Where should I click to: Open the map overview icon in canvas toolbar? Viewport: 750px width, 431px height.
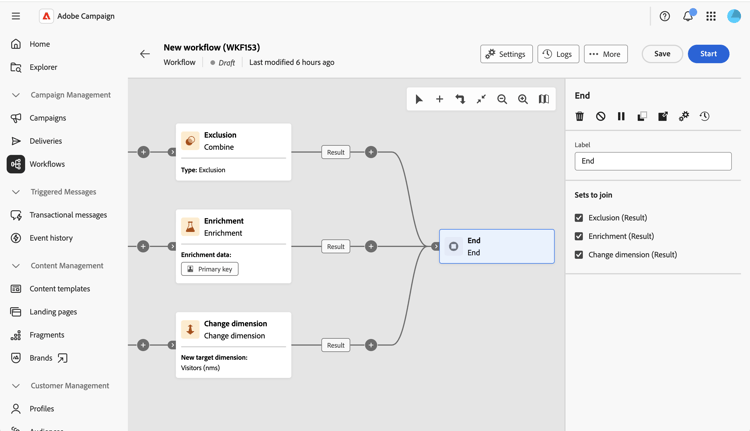pos(544,99)
